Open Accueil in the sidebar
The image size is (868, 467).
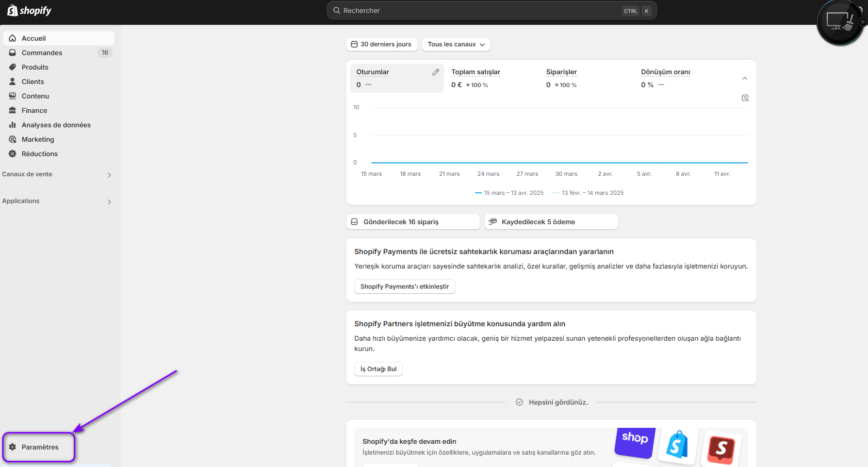pos(59,38)
